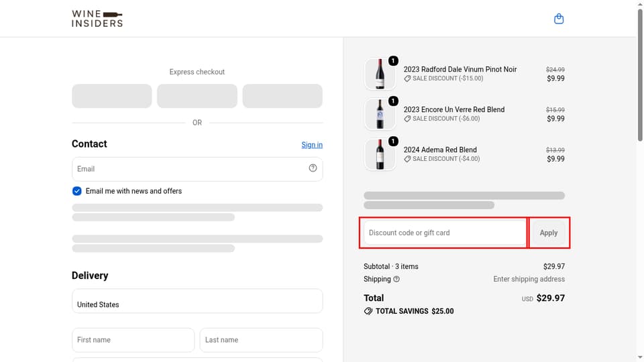Click the Total Savings tag icon

pyautogui.click(x=368, y=311)
